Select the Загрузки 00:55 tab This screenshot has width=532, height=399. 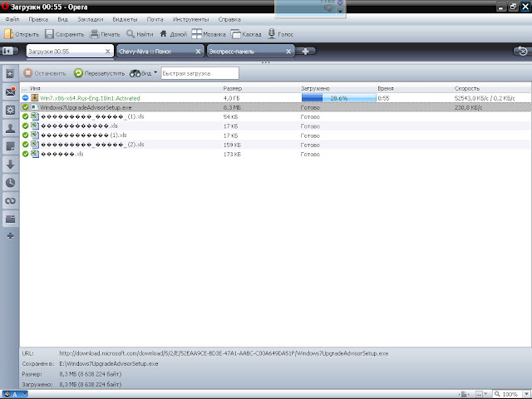click(x=65, y=52)
